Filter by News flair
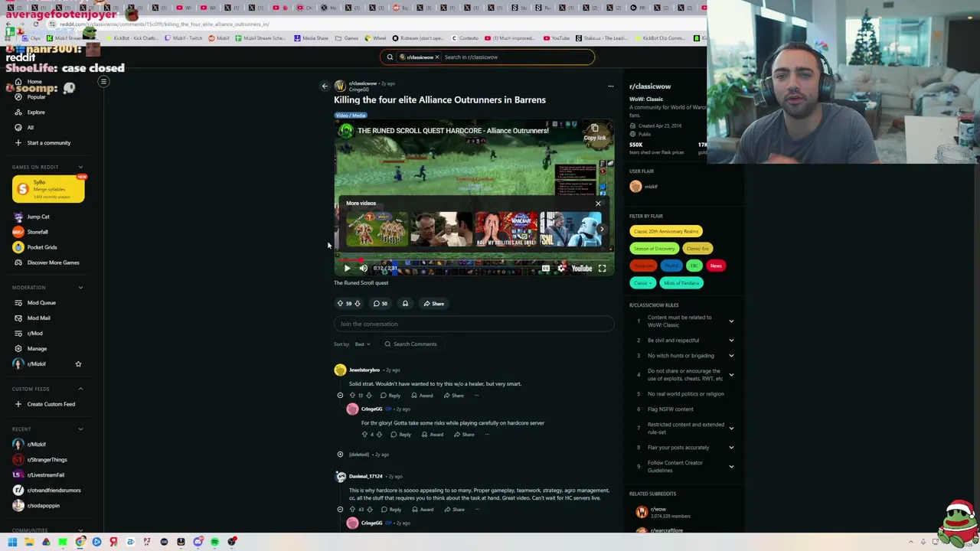 pos(716,266)
